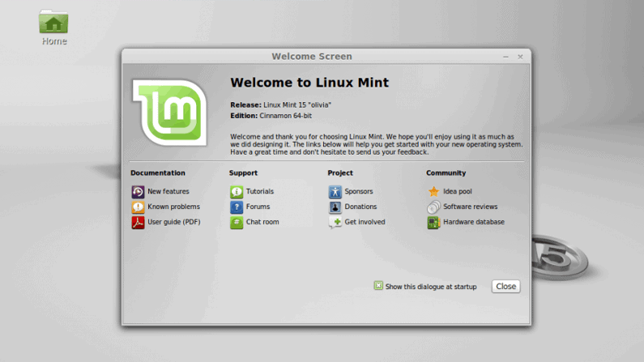Click the Edition: Cinnamon 64-bit text
Viewport: 644px width, 362px height.
click(x=271, y=116)
